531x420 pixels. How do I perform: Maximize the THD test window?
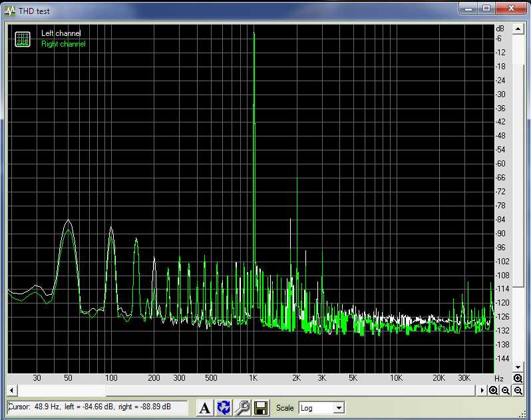point(486,9)
